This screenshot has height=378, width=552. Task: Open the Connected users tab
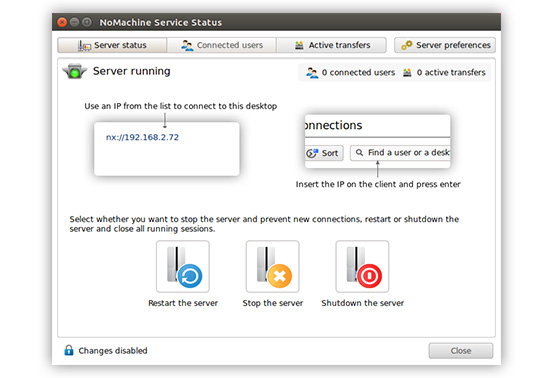click(x=222, y=45)
